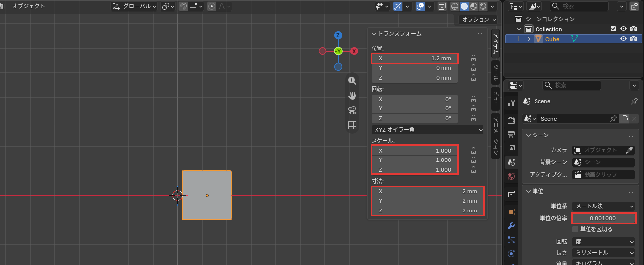Open the Object properties tab (orange square icon)
Screen dimensions: 644x265
511,212
